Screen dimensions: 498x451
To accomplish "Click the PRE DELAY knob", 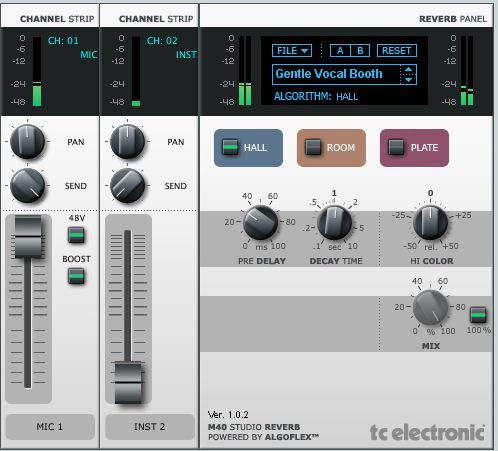I will point(260,222).
